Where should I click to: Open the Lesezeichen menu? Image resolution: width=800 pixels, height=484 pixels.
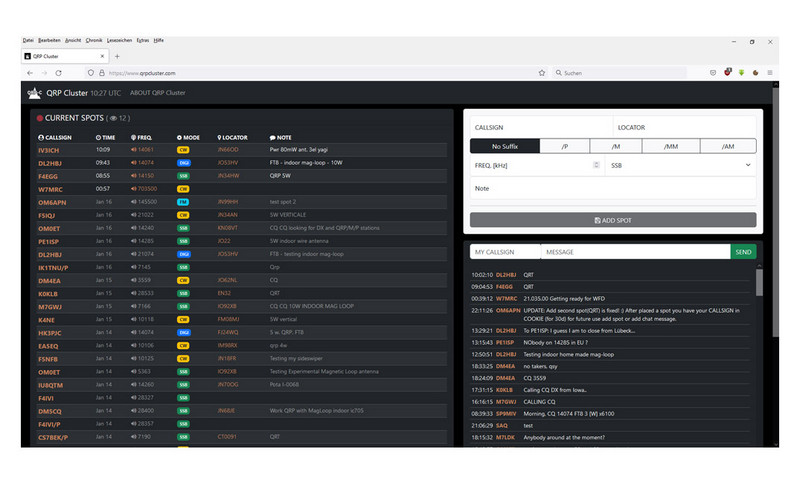click(119, 40)
